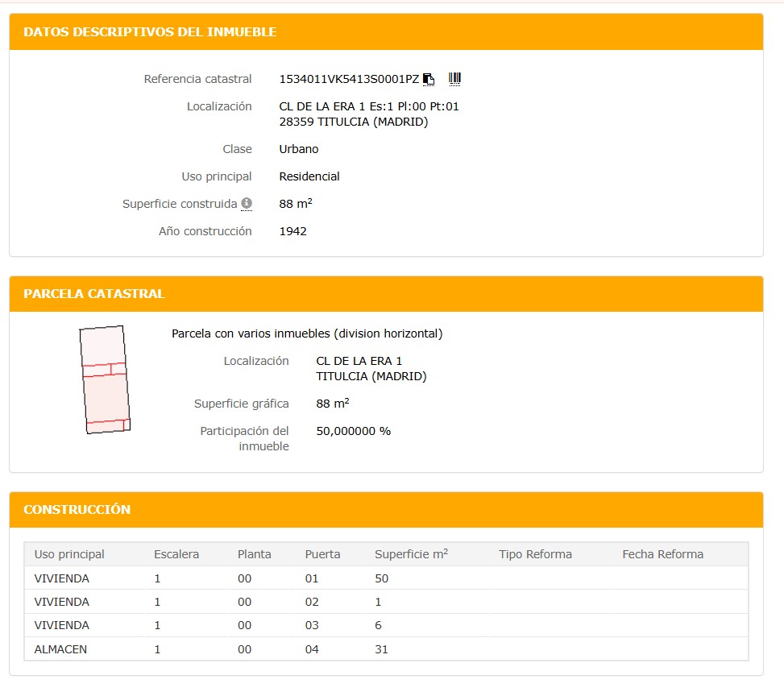Screen dimensions: 784x696
Task: Select the VIVIENDA row with door 02
Action: pyautogui.click(x=62, y=602)
